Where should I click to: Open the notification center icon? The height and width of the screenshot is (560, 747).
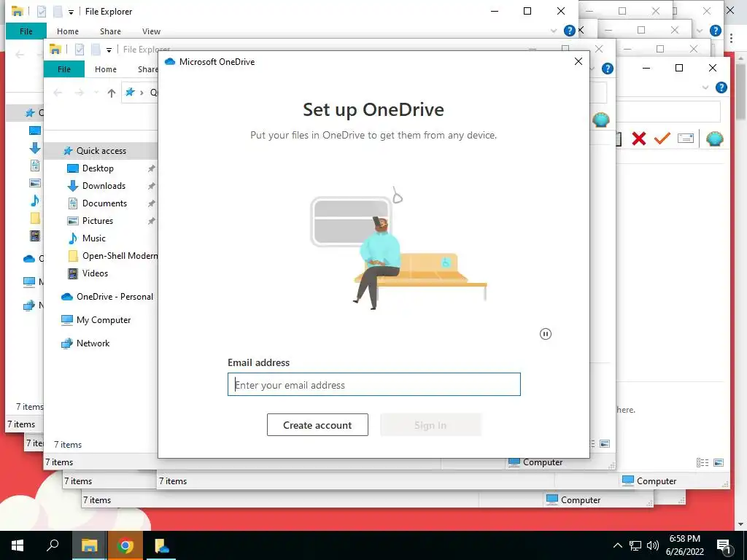pos(724,545)
